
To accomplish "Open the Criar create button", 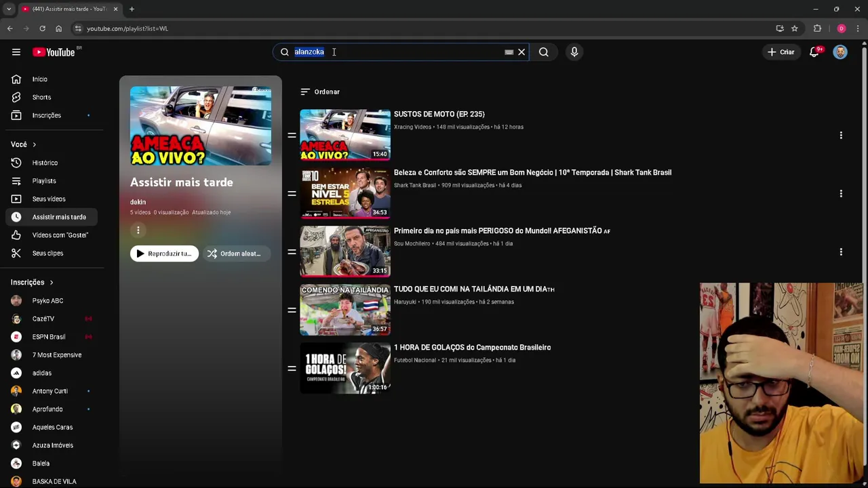I will point(781,52).
